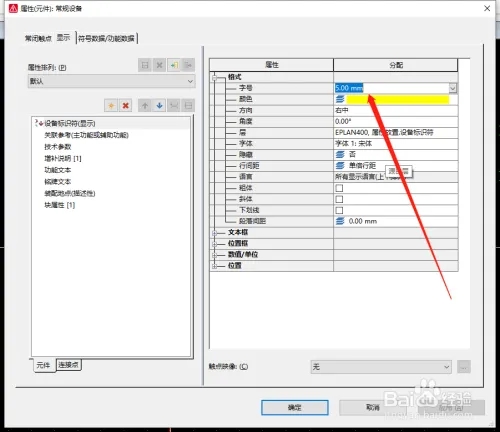
Task: Click the gray up arrow move icon
Action: [145, 106]
